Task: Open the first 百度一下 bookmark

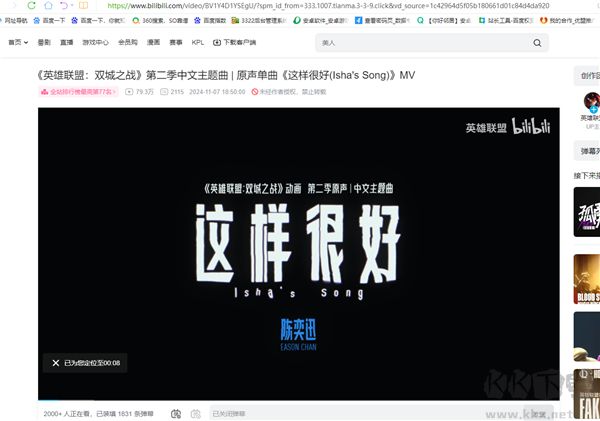Action: (49, 21)
